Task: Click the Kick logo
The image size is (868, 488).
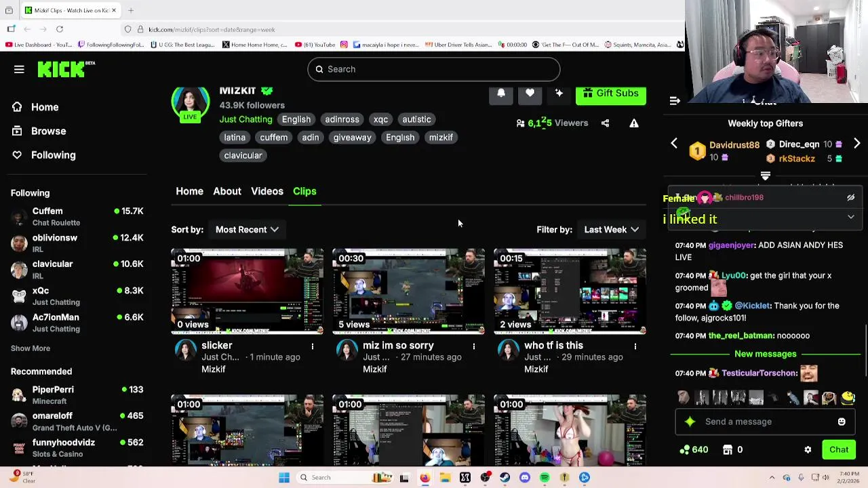Action: (x=65, y=69)
